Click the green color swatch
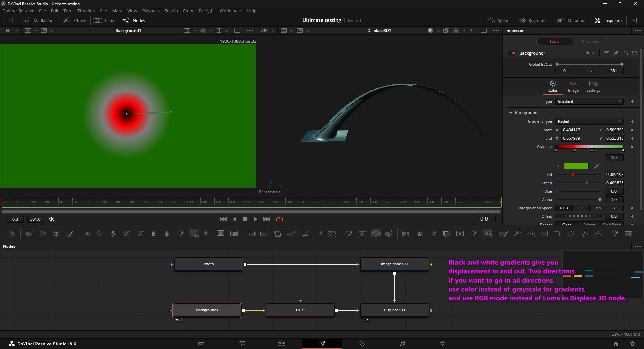 coord(576,166)
